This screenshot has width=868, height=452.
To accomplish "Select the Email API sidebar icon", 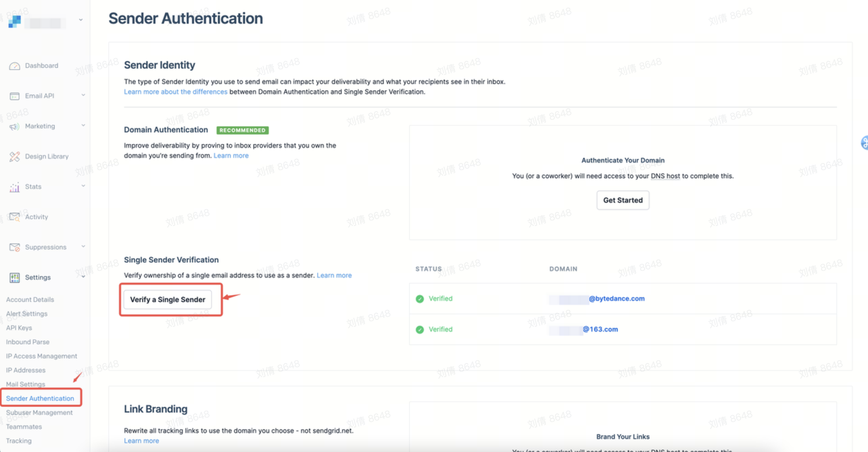I will click(x=14, y=96).
